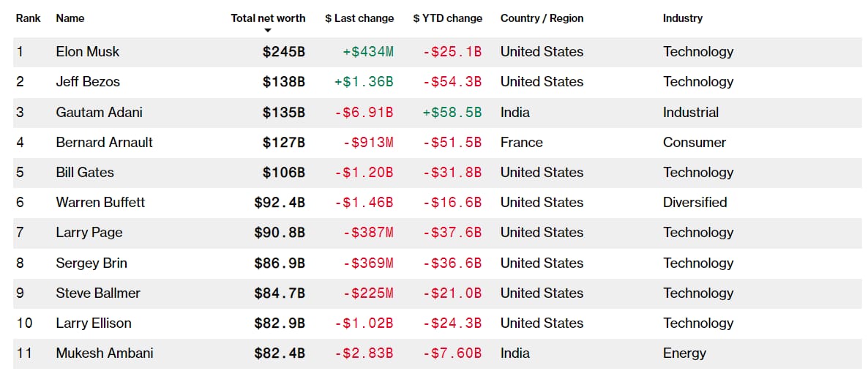Click the Country / Region column header
Screen dimensions: 868x371
(x=542, y=18)
